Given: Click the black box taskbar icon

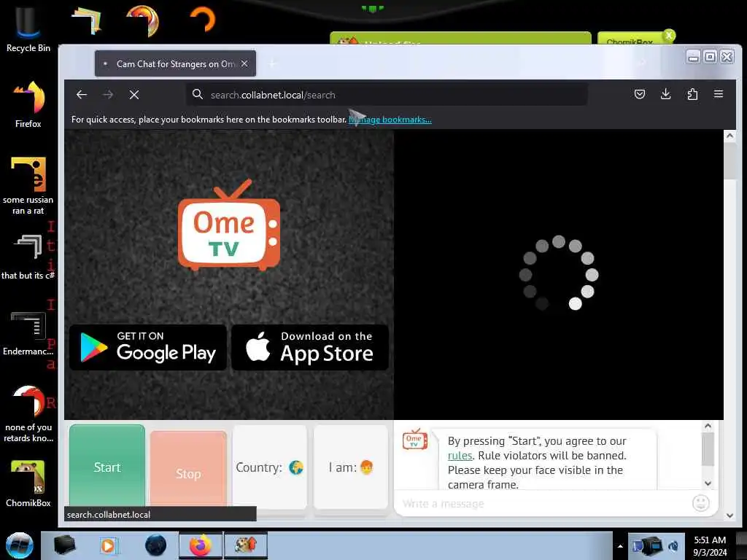Looking at the screenshot, I should tap(64, 545).
